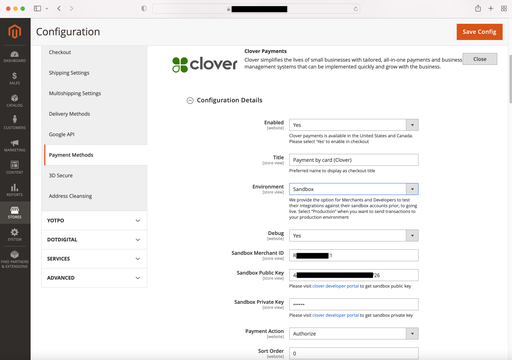Select Address Cleansing tab
This screenshot has height=360, width=512.
coord(94,196)
